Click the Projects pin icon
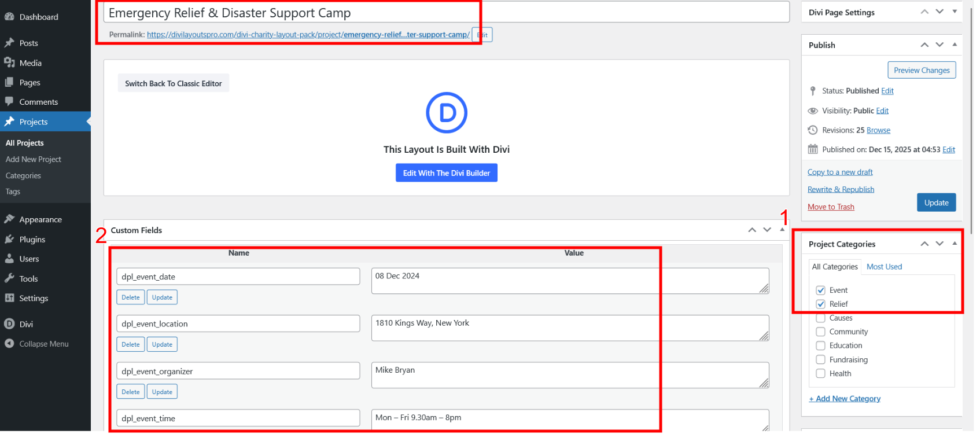Screen dimensions: 980x434 pos(9,122)
